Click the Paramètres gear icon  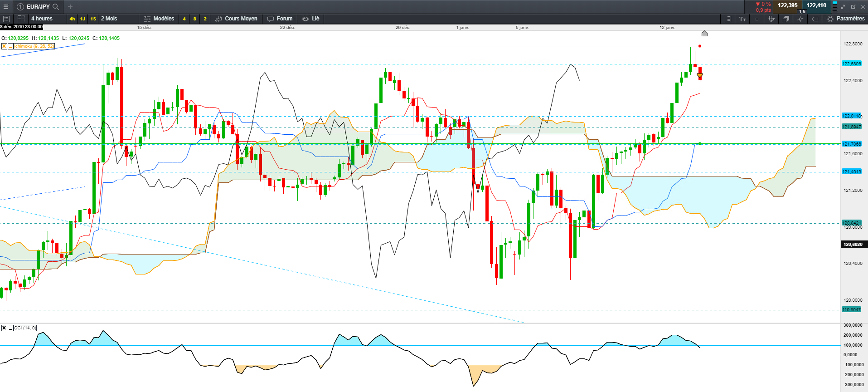830,19
